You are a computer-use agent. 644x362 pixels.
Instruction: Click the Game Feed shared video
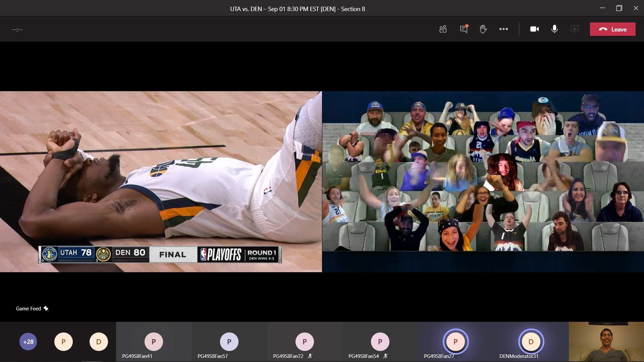161,181
